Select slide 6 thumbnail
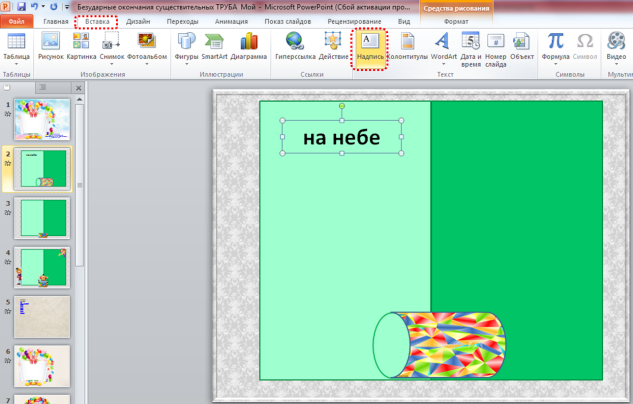This screenshot has width=633, height=404. 42,366
